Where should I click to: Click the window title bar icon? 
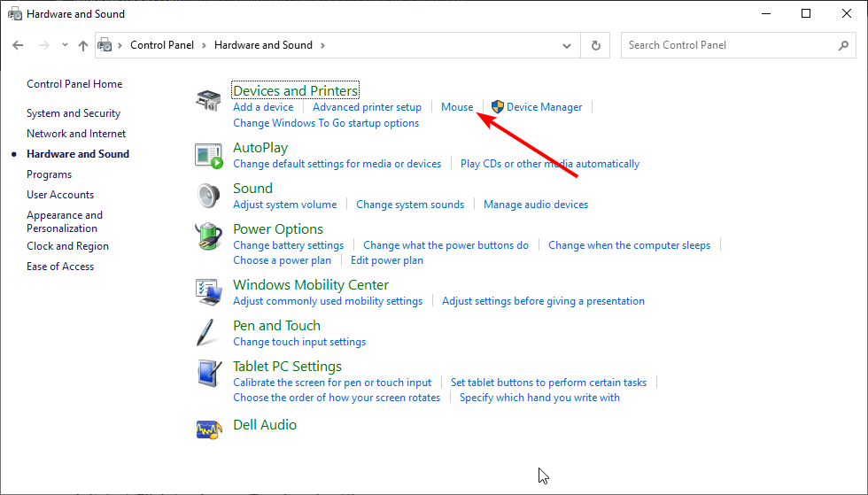14,14
